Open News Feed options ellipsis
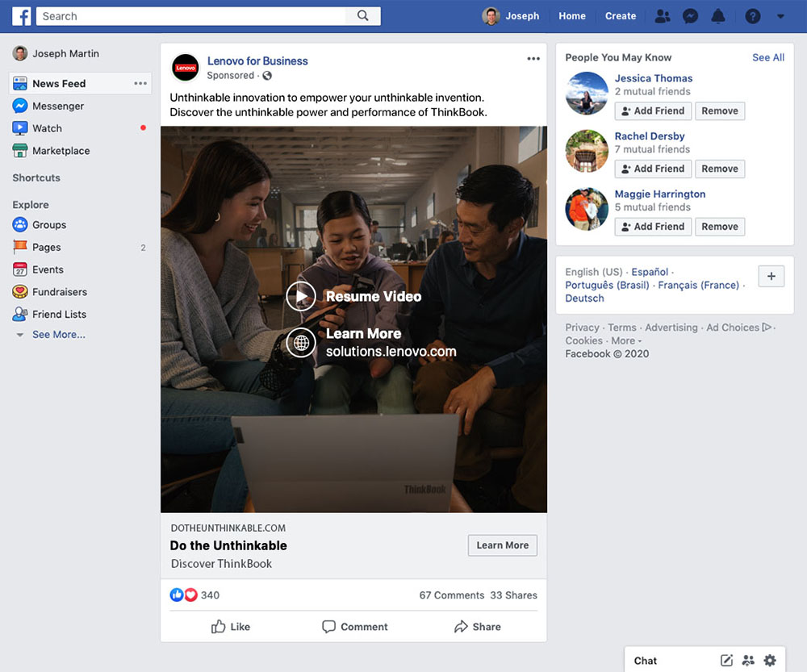Viewport: 807px width, 672px height. (140, 83)
